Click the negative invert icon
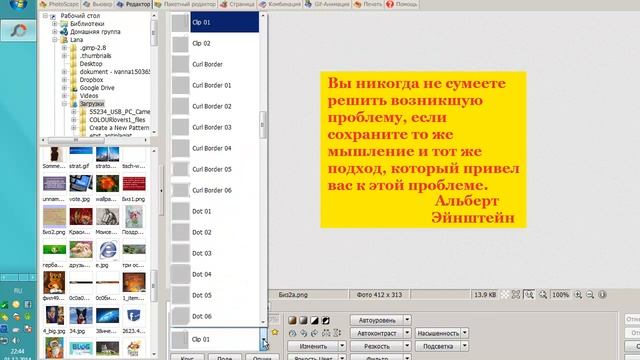Image resolution: width=640 pixels, height=360 pixels. [325, 320]
